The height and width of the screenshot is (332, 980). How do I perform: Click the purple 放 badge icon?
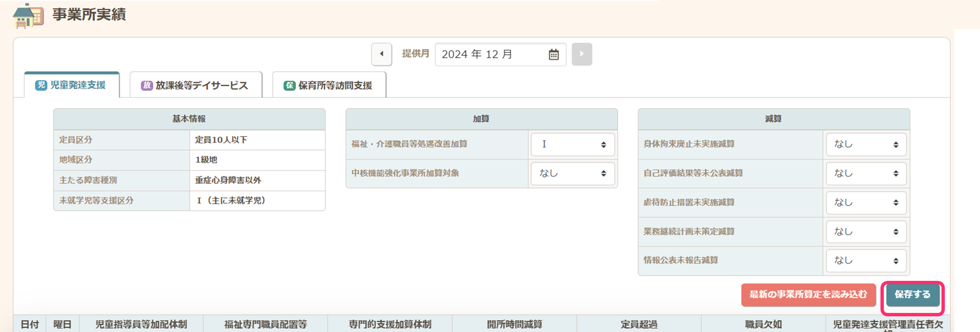pyautogui.click(x=147, y=86)
